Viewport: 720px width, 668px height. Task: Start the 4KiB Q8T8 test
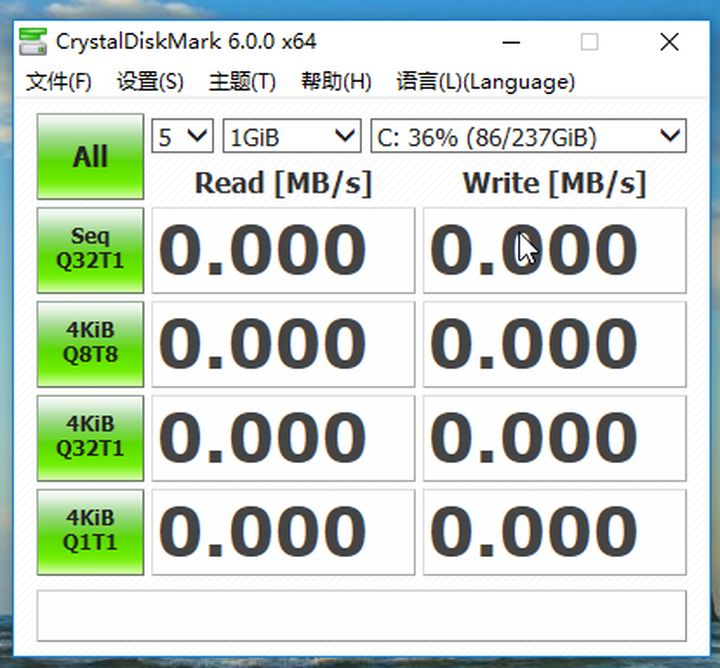(90, 344)
